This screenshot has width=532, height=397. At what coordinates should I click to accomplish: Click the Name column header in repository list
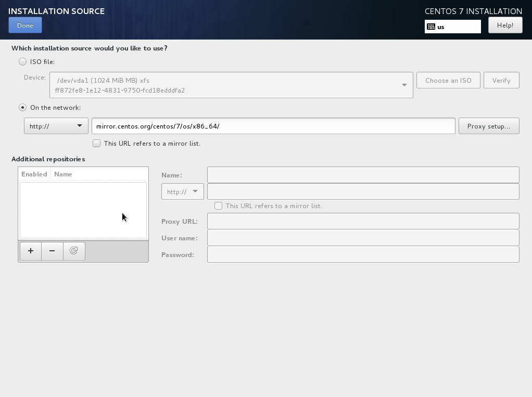tap(99, 174)
